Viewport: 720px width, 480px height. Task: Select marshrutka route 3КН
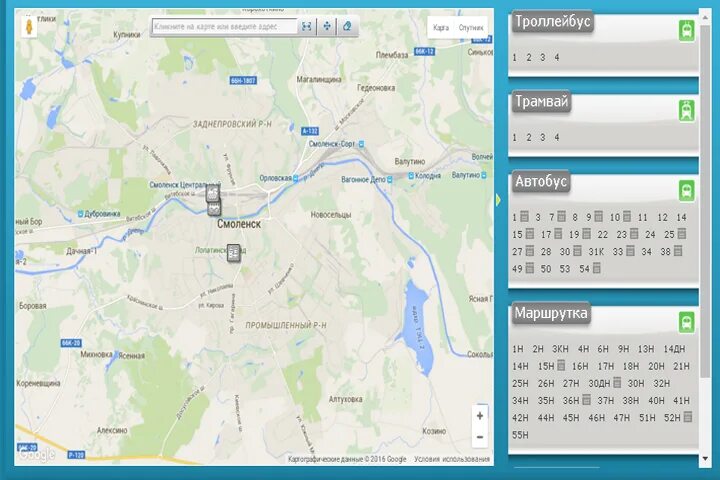tap(560, 349)
